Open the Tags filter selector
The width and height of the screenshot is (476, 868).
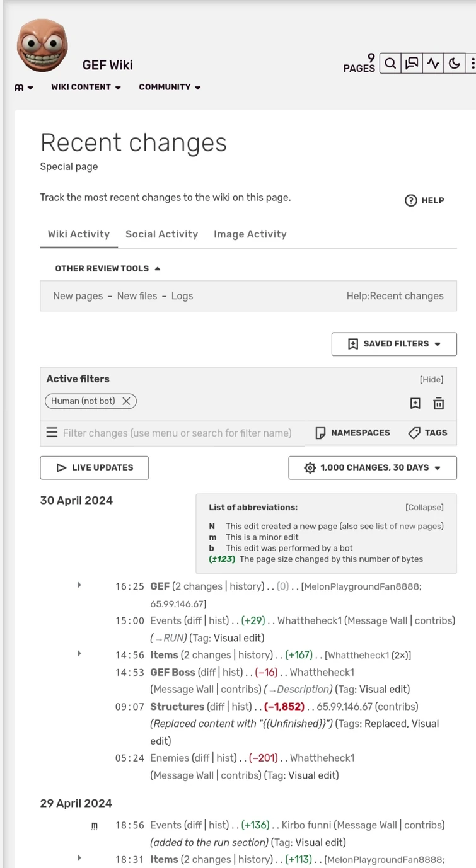[x=428, y=433]
